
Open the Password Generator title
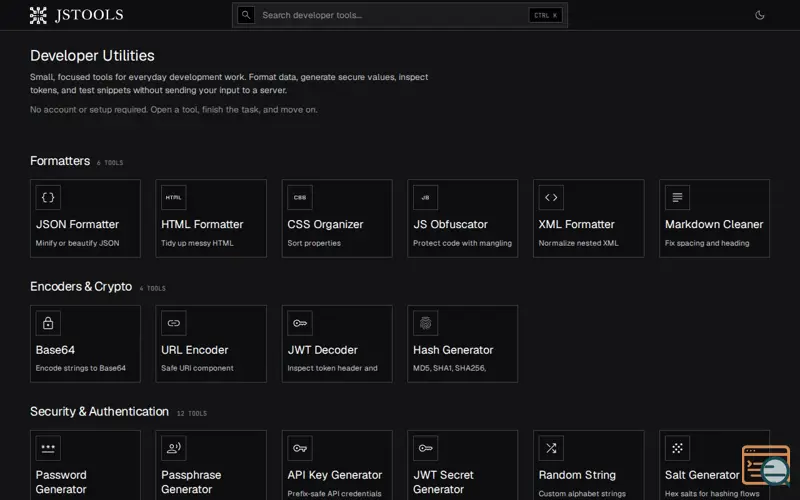coord(61,482)
